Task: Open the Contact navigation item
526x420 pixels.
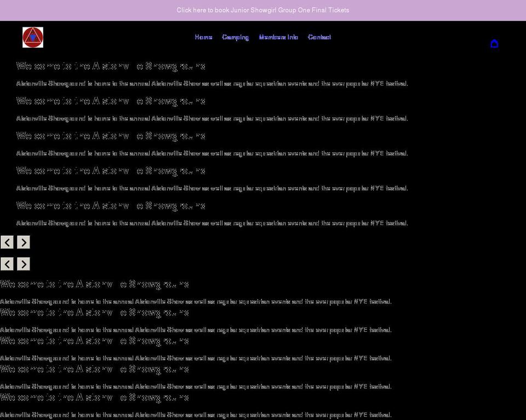Action: click(319, 37)
